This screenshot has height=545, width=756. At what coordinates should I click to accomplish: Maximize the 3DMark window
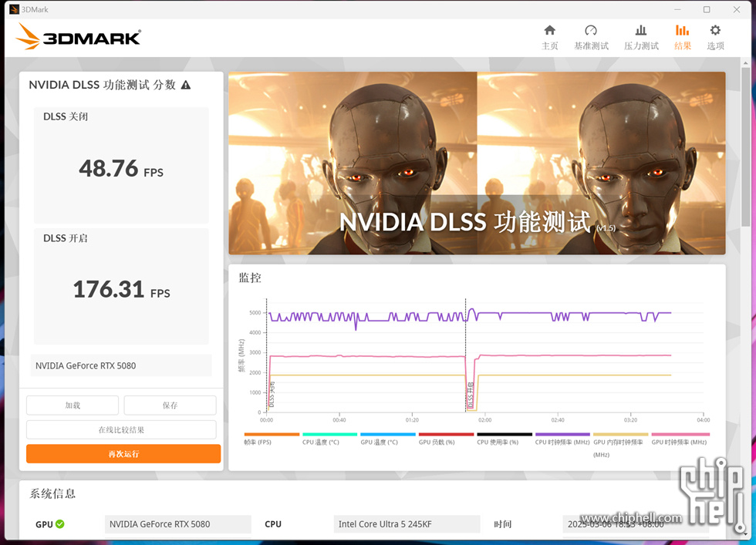tap(707, 9)
